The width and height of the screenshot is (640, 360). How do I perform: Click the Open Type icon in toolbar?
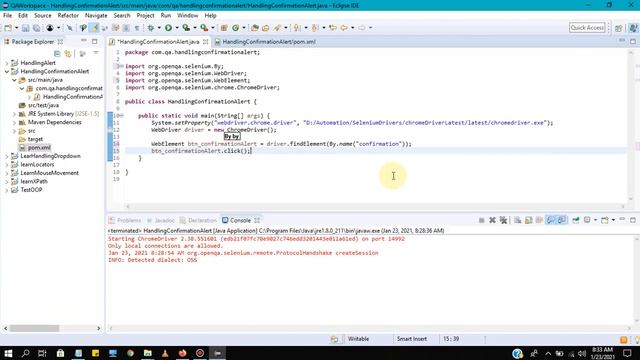255,28
